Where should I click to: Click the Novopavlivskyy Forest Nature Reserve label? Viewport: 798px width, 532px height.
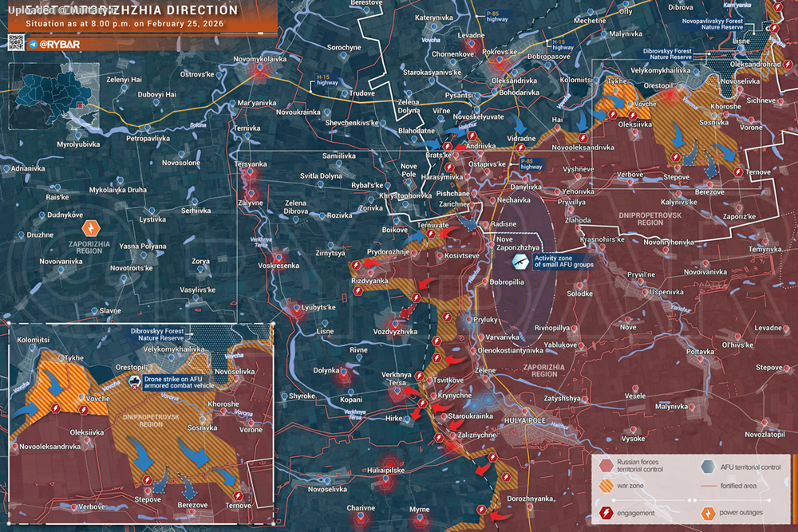pos(713,24)
